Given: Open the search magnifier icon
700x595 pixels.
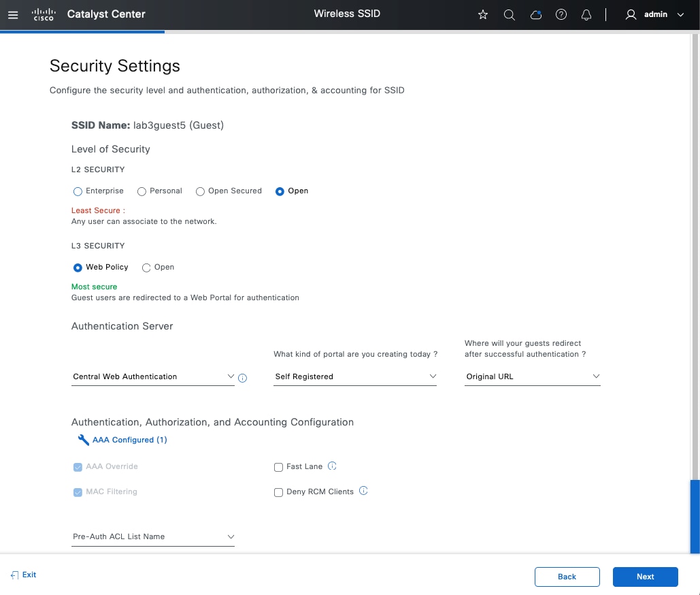Looking at the screenshot, I should (509, 14).
